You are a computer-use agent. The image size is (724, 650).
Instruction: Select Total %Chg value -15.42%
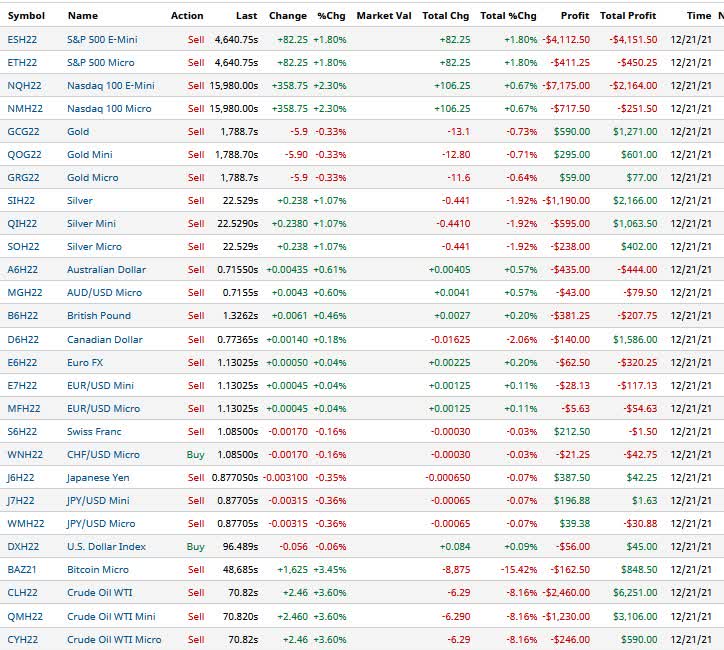tap(519, 570)
